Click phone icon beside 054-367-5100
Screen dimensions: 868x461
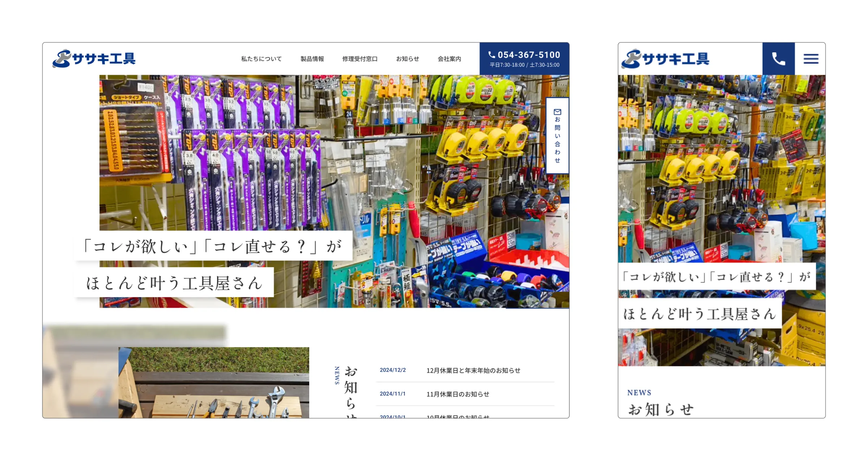(492, 55)
